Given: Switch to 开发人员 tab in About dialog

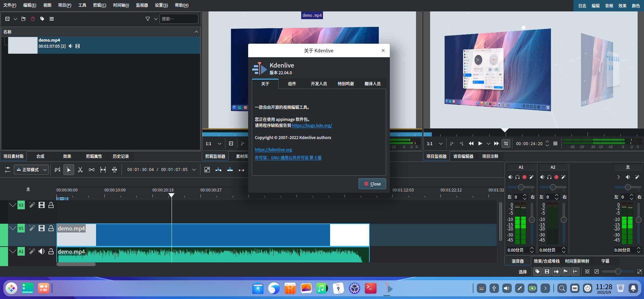Looking at the screenshot, I should (319, 84).
